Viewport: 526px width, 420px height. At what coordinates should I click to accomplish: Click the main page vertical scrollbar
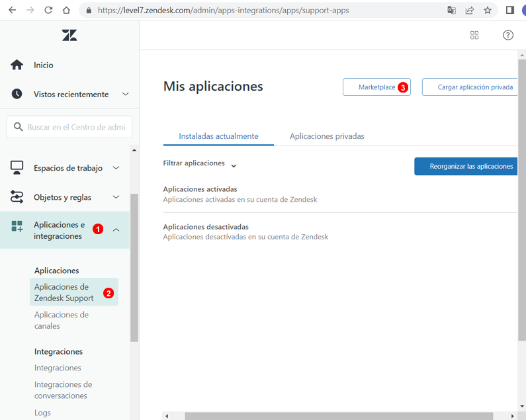pyautogui.click(x=522, y=200)
